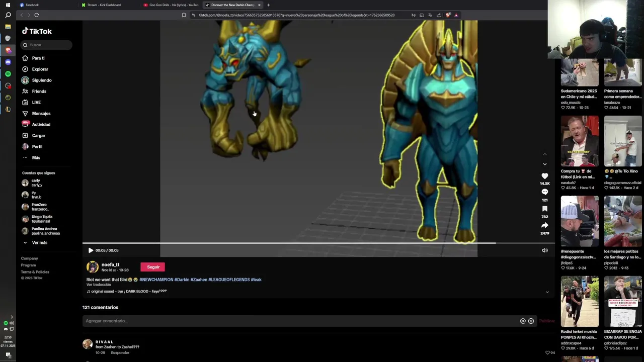Open the noefa_tt username link

point(110,264)
